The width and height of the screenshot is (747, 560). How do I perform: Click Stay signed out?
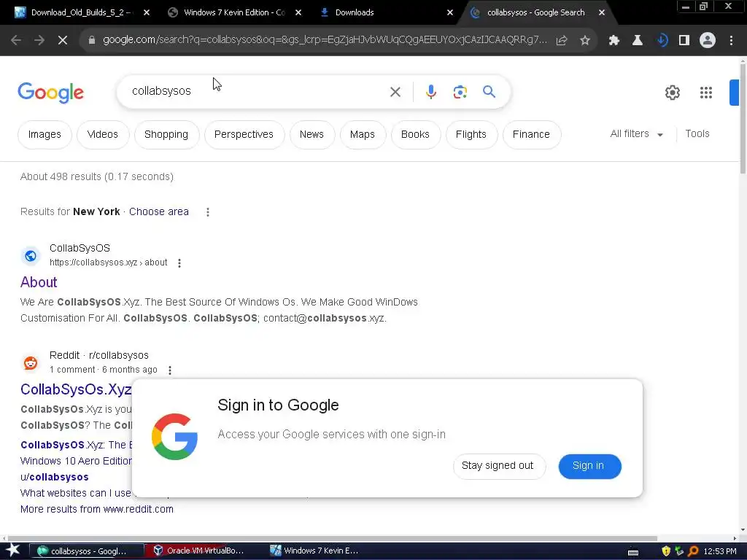[x=498, y=466]
